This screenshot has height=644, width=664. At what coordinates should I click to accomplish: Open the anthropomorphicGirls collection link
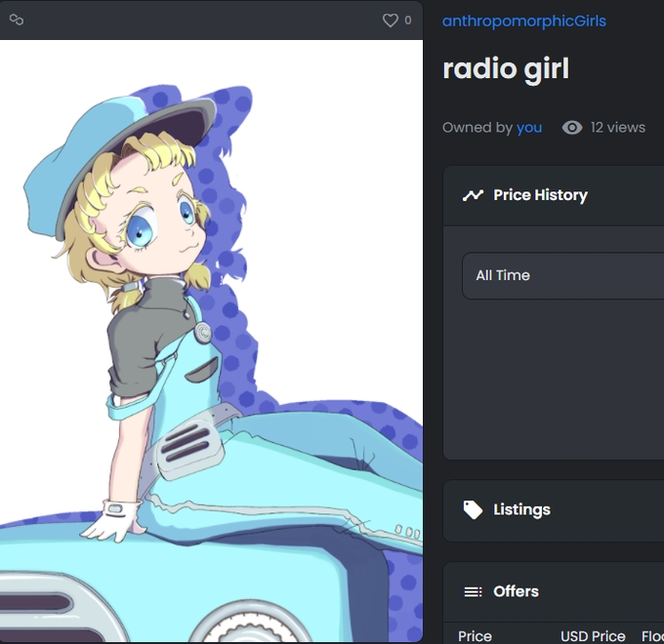click(523, 21)
